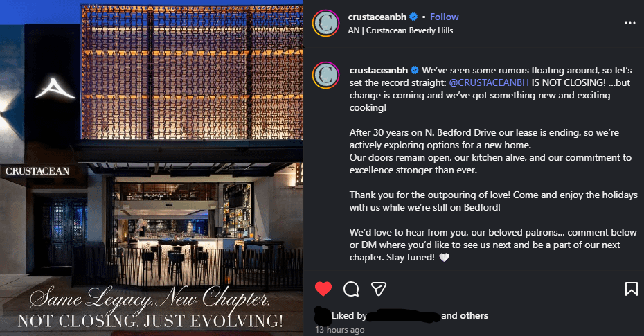Open comments with the speech bubble icon
The width and height of the screenshot is (644, 336).
click(351, 288)
